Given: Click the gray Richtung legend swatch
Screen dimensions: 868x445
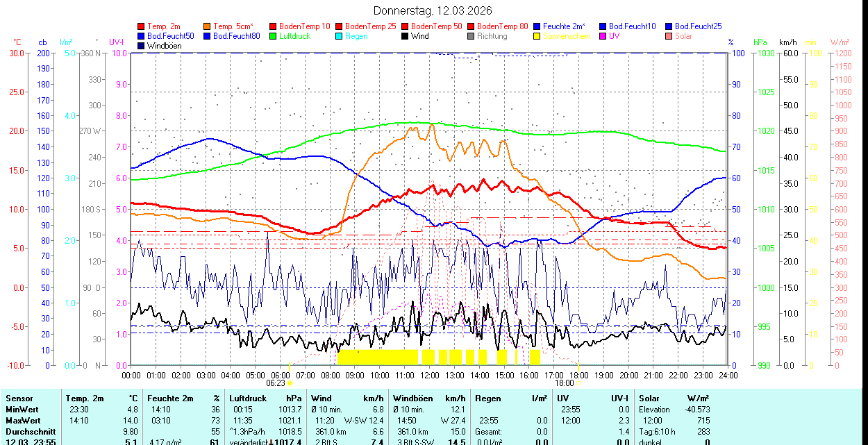Looking at the screenshot, I should pyautogui.click(x=471, y=36).
